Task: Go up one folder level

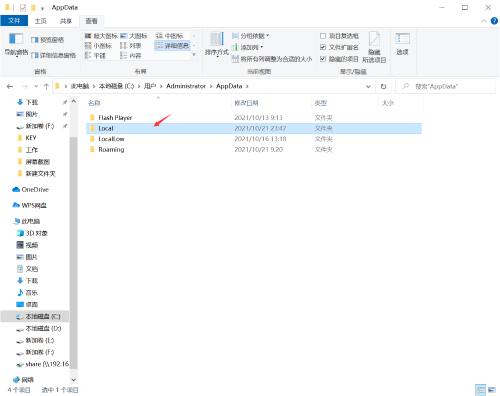Action: click(x=46, y=86)
